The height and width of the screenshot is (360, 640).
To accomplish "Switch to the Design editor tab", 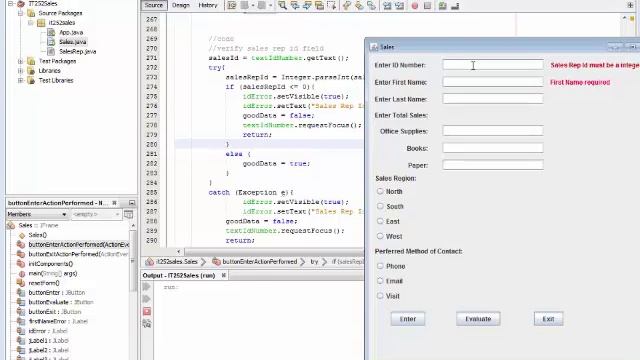I will point(181,5).
